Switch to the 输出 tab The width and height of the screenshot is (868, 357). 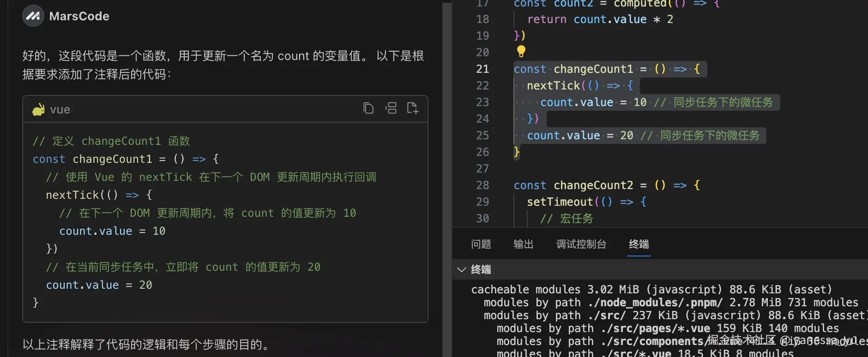click(x=524, y=244)
